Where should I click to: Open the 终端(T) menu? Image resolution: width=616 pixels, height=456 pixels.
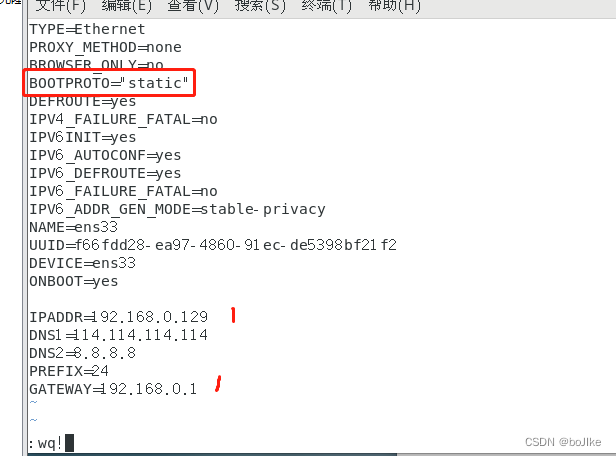coord(326,6)
